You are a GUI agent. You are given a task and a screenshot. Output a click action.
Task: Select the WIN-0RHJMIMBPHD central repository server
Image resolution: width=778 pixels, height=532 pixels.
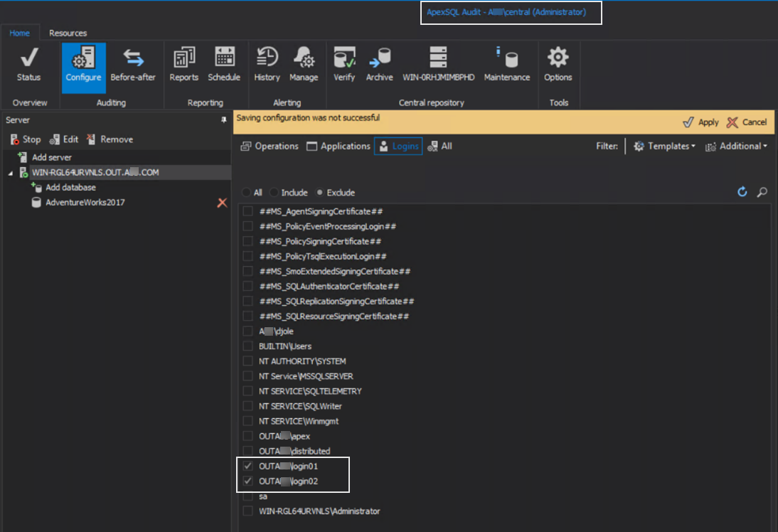(x=439, y=65)
